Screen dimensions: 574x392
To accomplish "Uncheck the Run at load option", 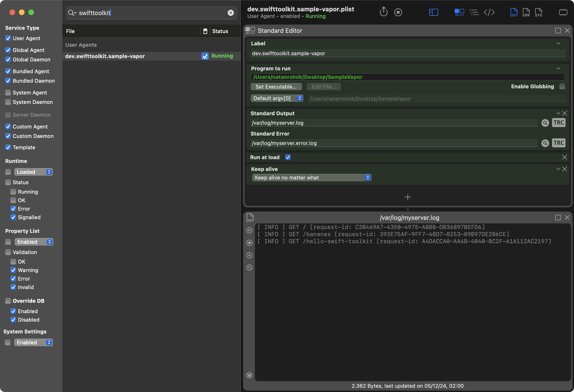I will 288,157.
